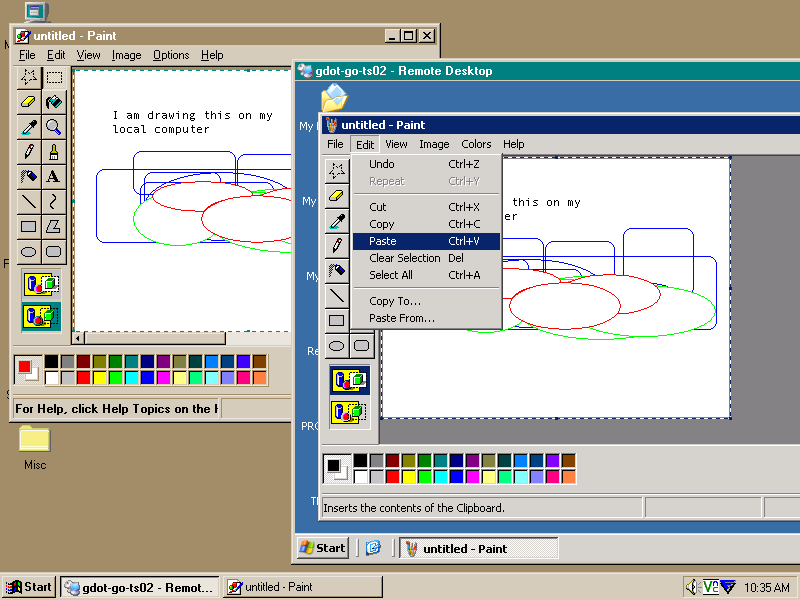
Task: Select the Curve tool in local Paint
Action: coord(54,201)
